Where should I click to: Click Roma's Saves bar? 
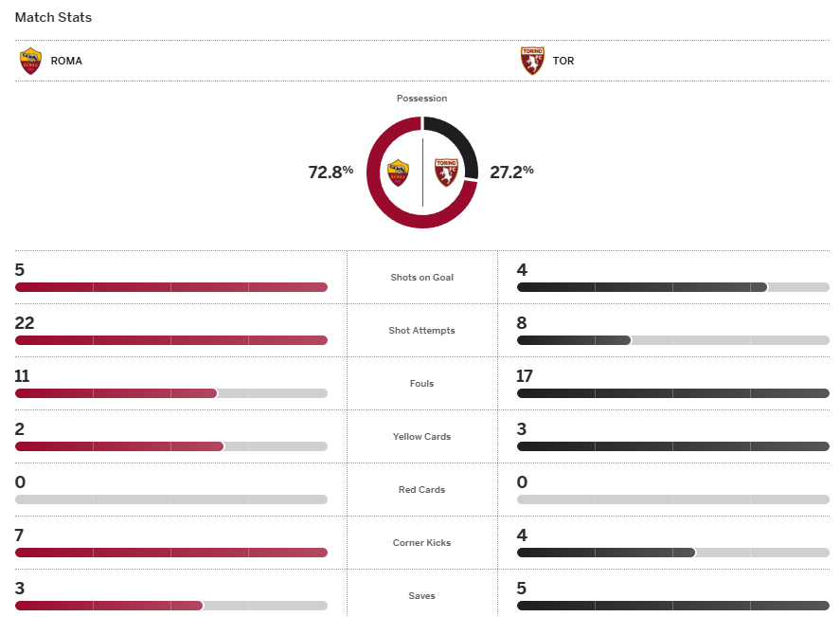tap(171, 606)
